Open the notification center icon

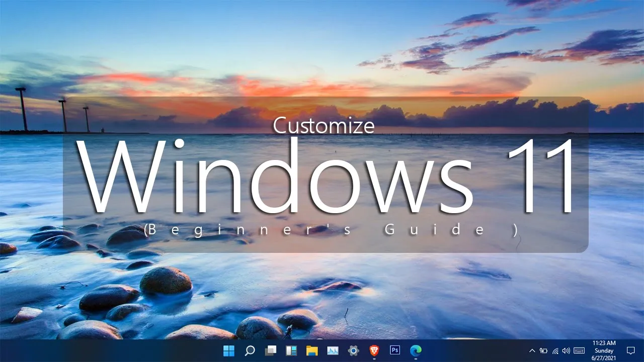click(x=630, y=350)
